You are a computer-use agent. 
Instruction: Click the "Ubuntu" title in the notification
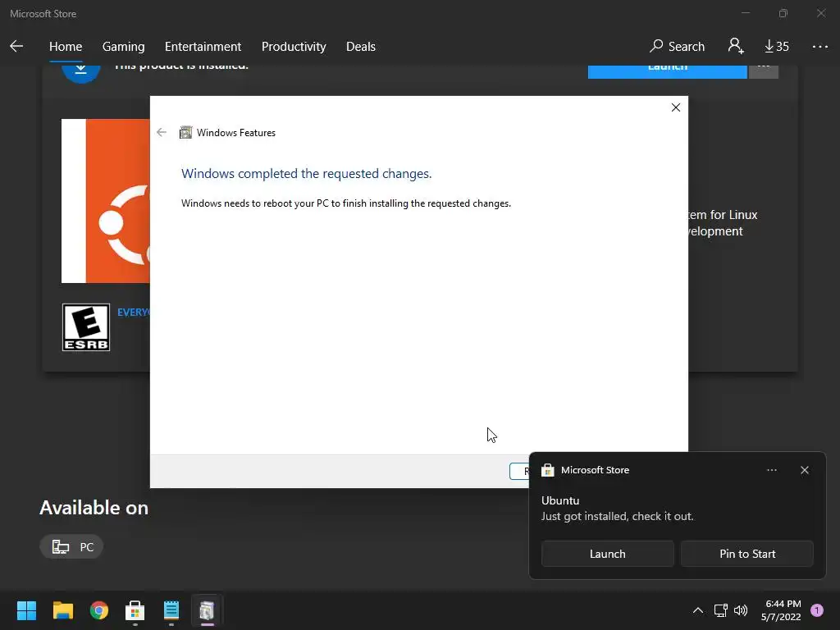[x=560, y=500]
